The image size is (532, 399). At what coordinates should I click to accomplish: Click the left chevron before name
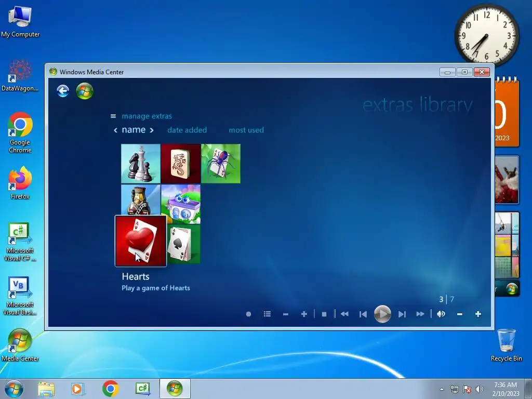coord(115,130)
